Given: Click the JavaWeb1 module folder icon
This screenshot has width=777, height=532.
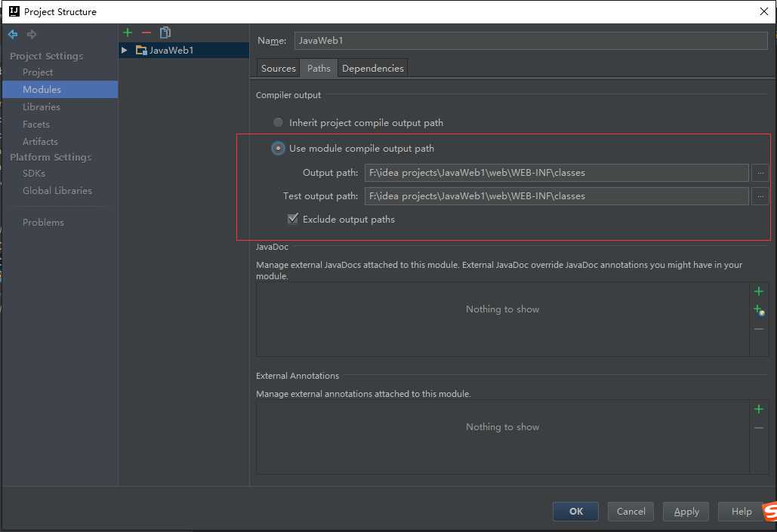Looking at the screenshot, I should point(141,50).
